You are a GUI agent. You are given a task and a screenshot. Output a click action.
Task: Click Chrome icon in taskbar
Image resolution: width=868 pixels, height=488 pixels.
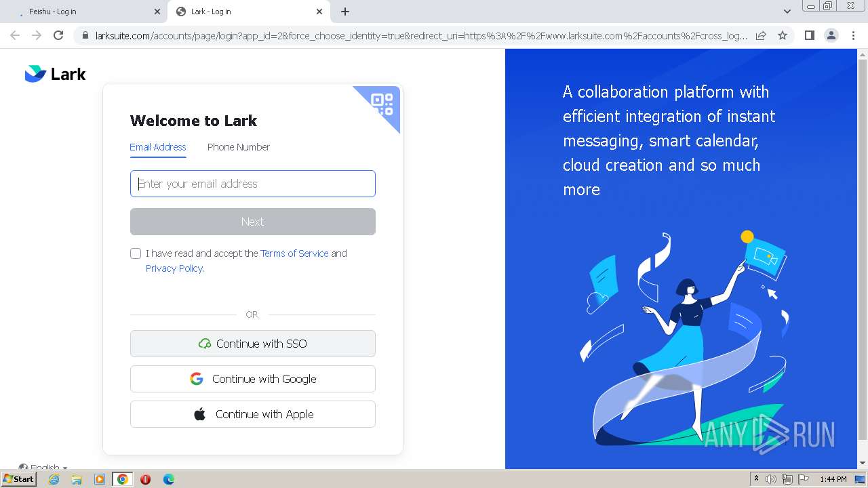pos(123,479)
